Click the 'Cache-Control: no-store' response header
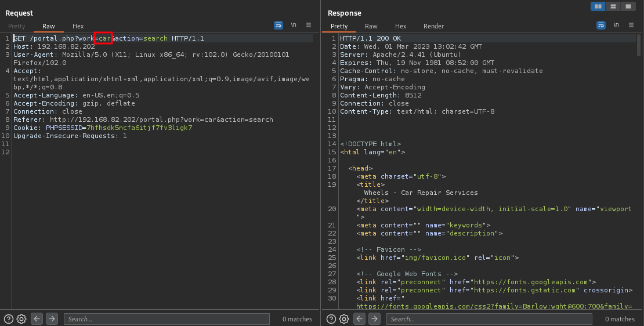The image size is (644, 326). coord(441,71)
